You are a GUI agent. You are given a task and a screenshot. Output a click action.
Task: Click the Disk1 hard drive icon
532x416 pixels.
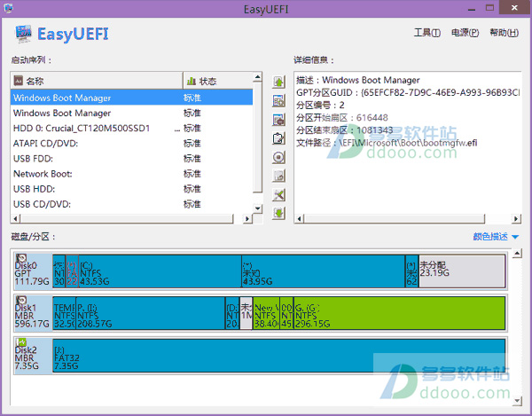21,300
